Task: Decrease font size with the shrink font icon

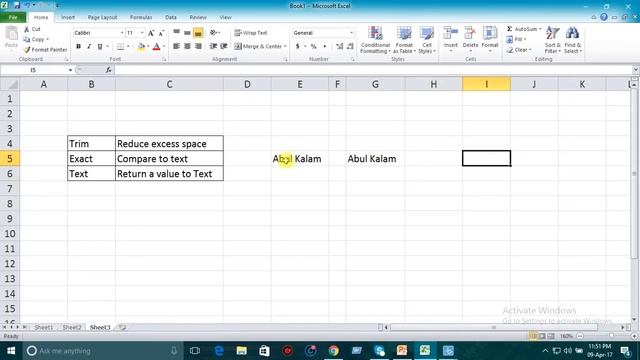Action: [161, 33]
